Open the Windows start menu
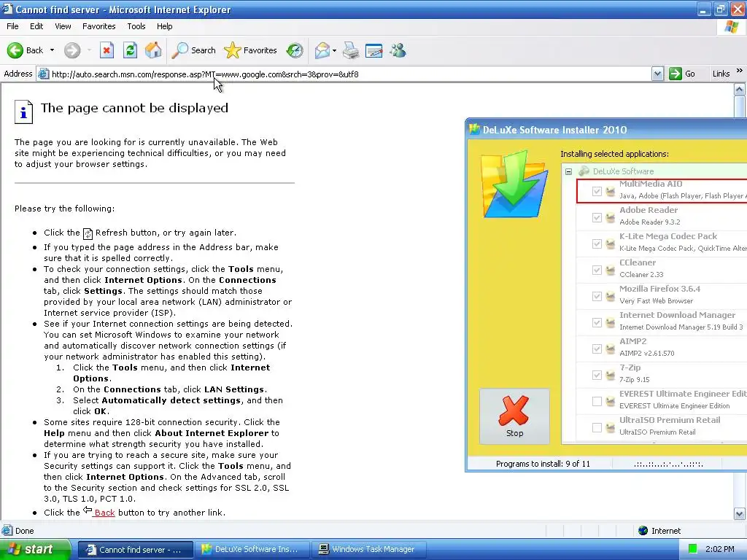Image resolution: width=747 pixels, height=560 pixels. coord(36,549)
